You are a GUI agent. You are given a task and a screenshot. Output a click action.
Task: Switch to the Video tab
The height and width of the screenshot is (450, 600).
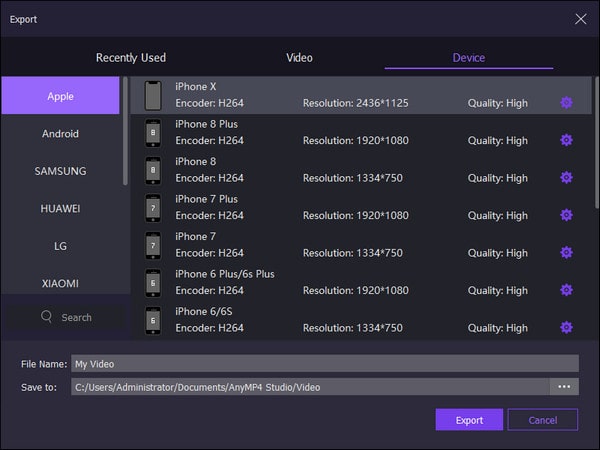pos(299,58)
